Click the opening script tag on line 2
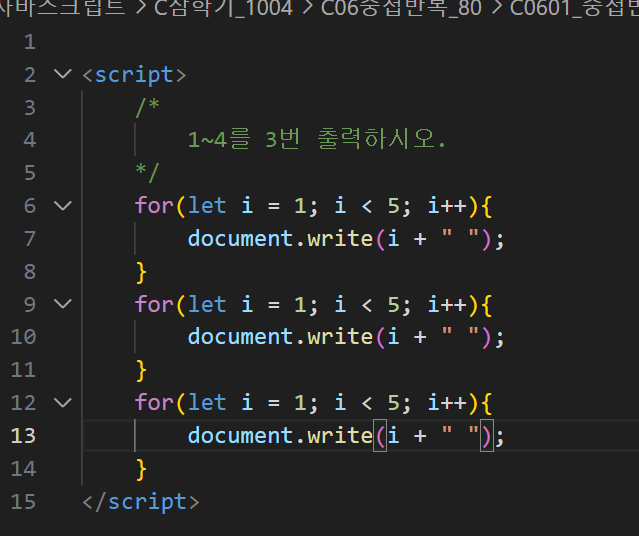This screenshot has width=639, height=536. coord(134,75)
